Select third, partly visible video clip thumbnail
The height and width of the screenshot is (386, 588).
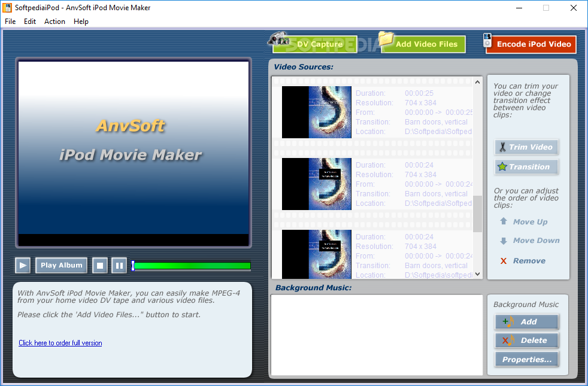pyautogui.click(x=317, y=254)
